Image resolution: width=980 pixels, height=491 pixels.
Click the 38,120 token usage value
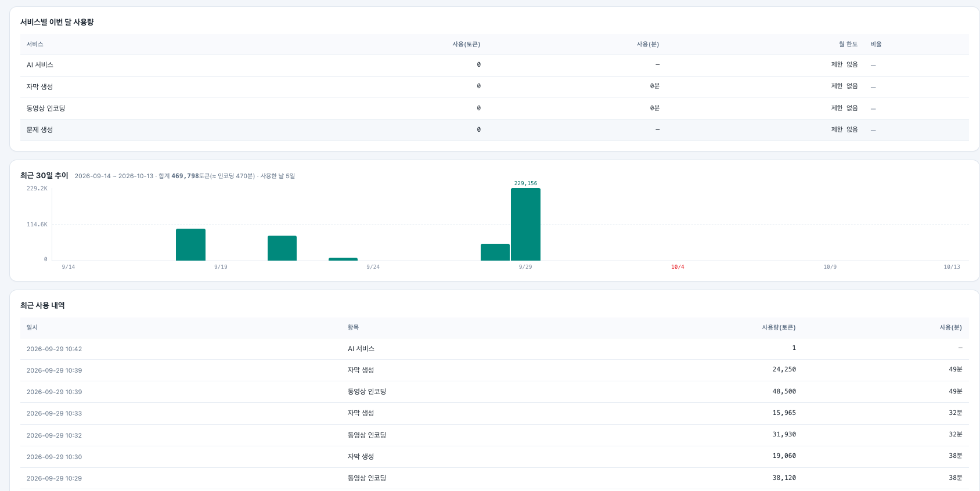(784, 478)
